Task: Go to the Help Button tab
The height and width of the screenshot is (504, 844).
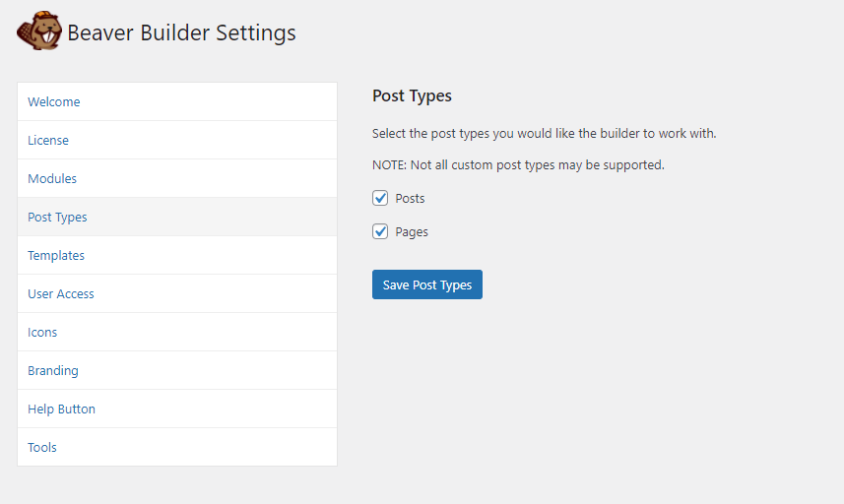Action: (x=177, y=409)
